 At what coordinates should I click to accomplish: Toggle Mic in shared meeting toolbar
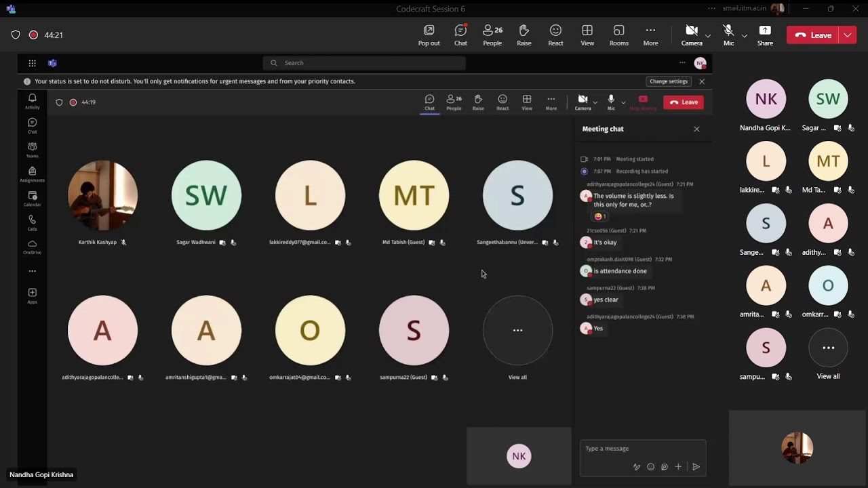click(x=611, y=102)
